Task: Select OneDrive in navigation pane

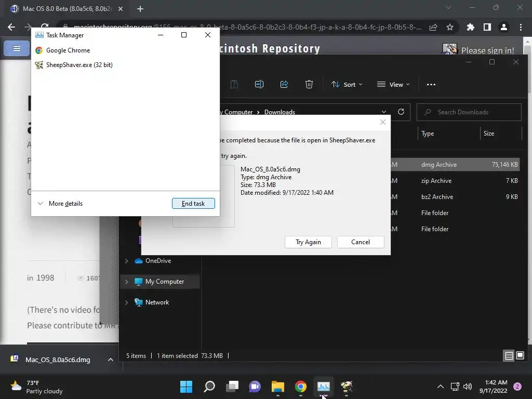Action: 153,261
